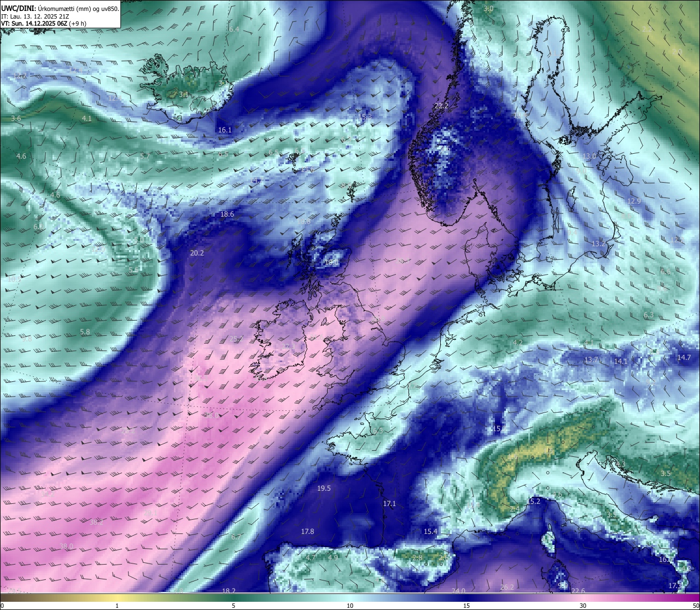Click the 1 tick on the color scale
The image size is (700, 610).
point(117,606)
